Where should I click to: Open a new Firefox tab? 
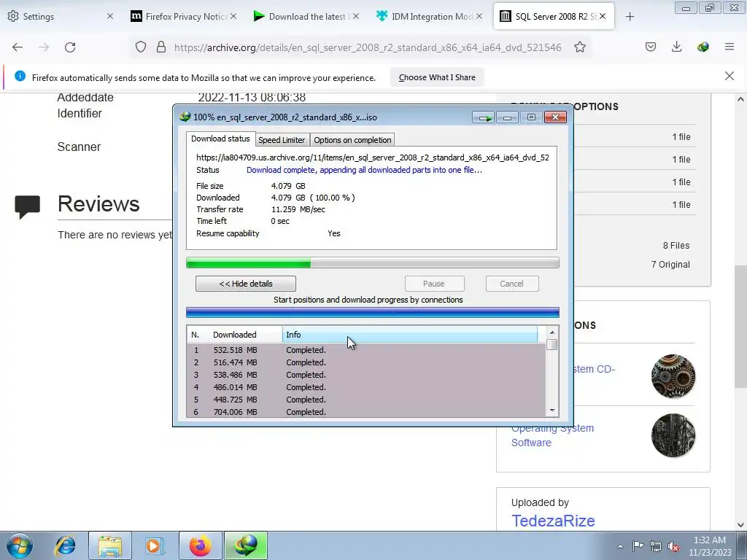pyautogui.click(x=630, y=17)
